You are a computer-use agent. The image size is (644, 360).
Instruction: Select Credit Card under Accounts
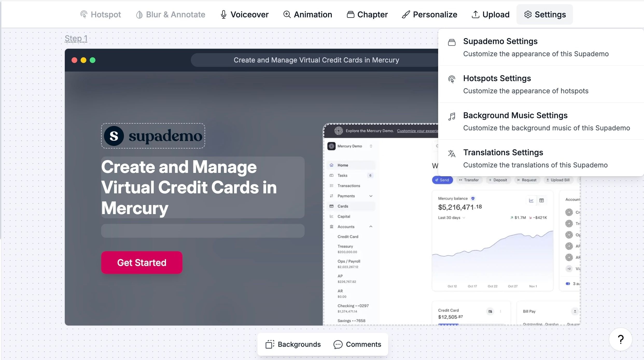[348, 237]
